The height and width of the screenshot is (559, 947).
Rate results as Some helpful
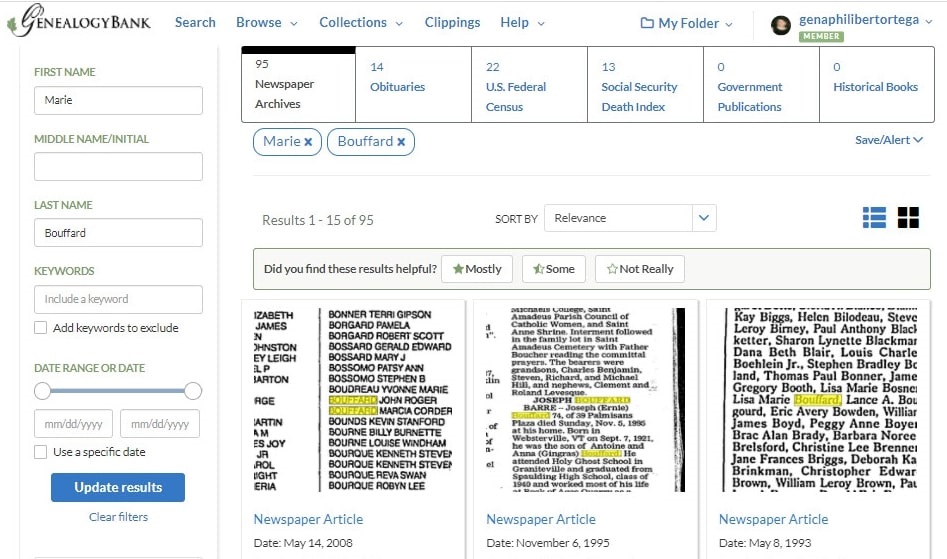(x=554, y=269)
